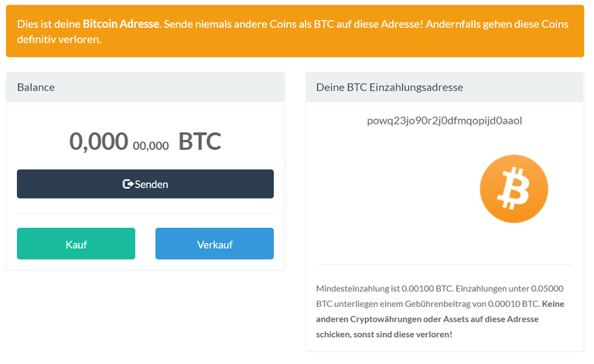Image resolution: width=594 pixels, height=364 pixels.
Task: Click the Deine BTC Einzahlungsadresse header
Action: [445, 87]
